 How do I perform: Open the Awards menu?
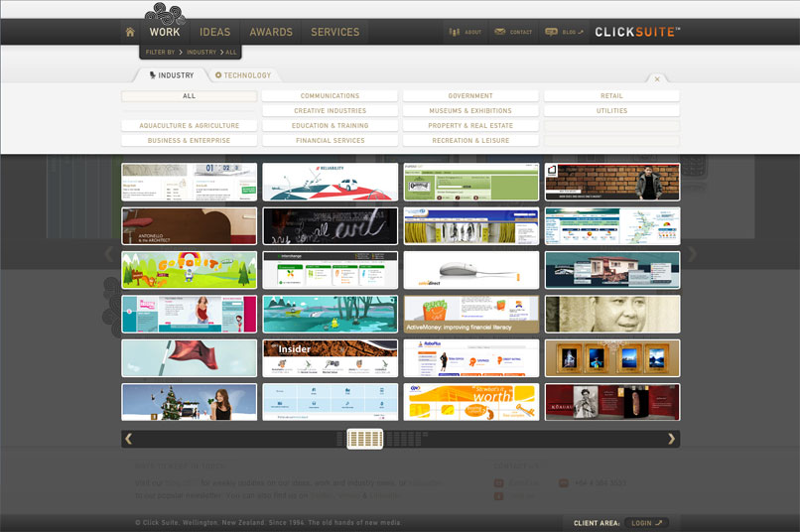pos(271,32)
